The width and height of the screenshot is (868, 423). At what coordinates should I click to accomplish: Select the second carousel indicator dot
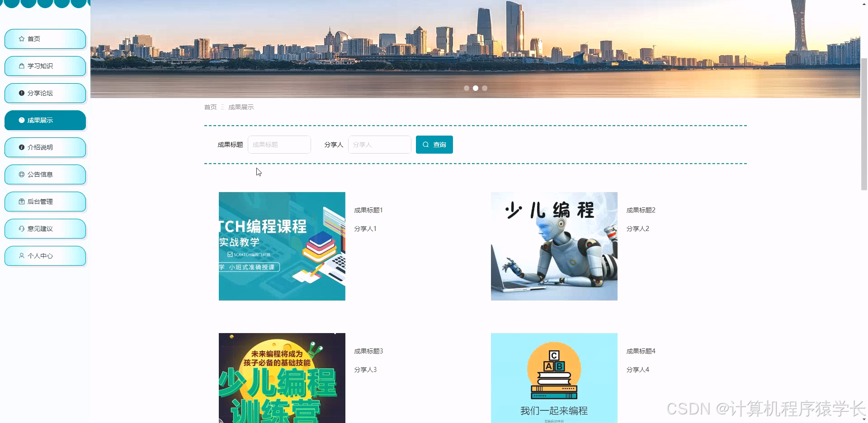click(x=476, y=88)
